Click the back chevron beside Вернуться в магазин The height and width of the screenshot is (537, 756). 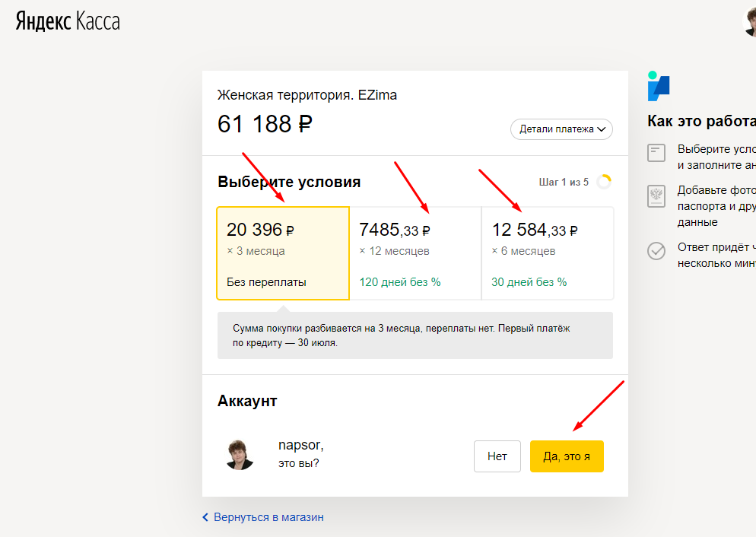(205, 517)
